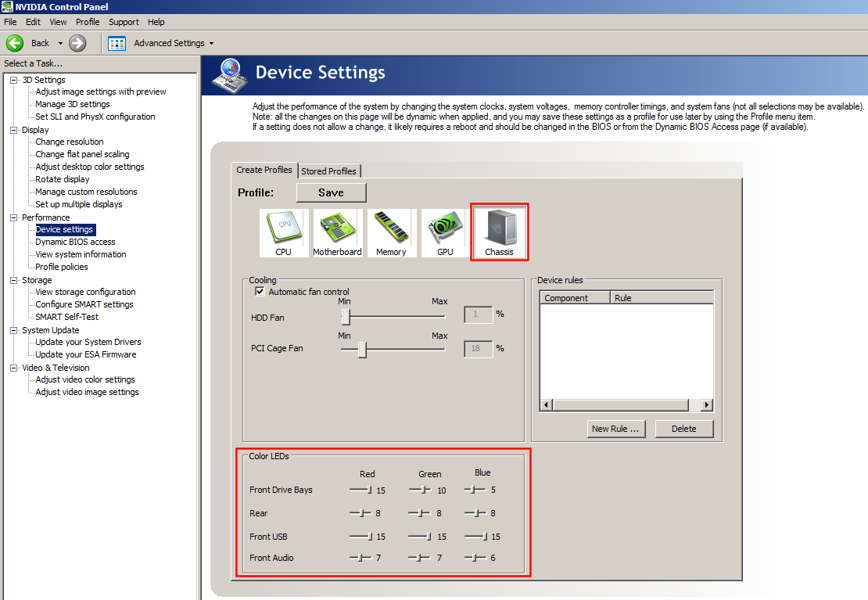Image resolution: width=868 pixels, height=600 pixels.
Task: Click the green Back arrow icon
Action: [x=14, y=43]
